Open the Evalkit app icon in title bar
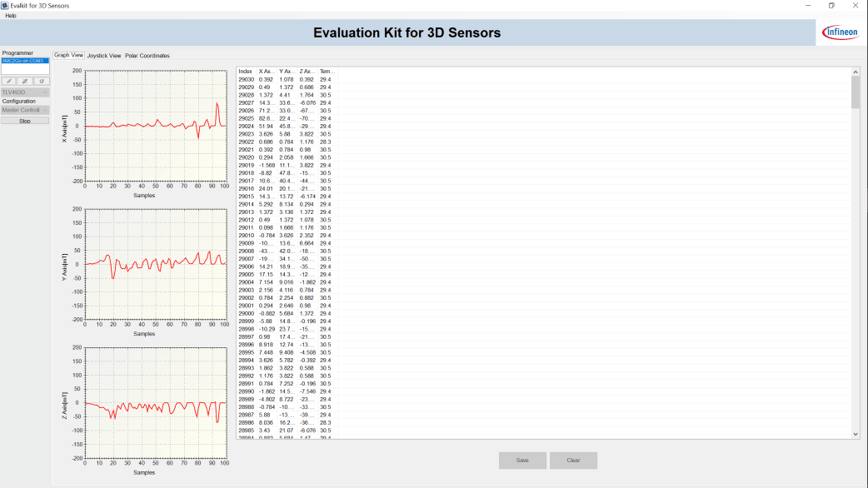 (5, 6)
